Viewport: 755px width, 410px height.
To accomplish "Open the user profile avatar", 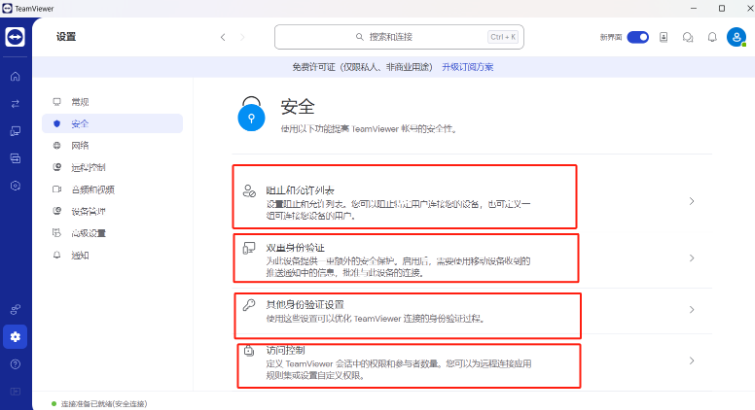I will (736, 37).
